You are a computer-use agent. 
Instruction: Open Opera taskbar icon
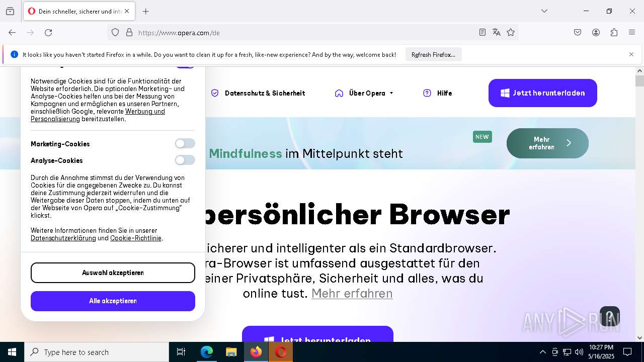pyautogui.click(x=281, y=352)
